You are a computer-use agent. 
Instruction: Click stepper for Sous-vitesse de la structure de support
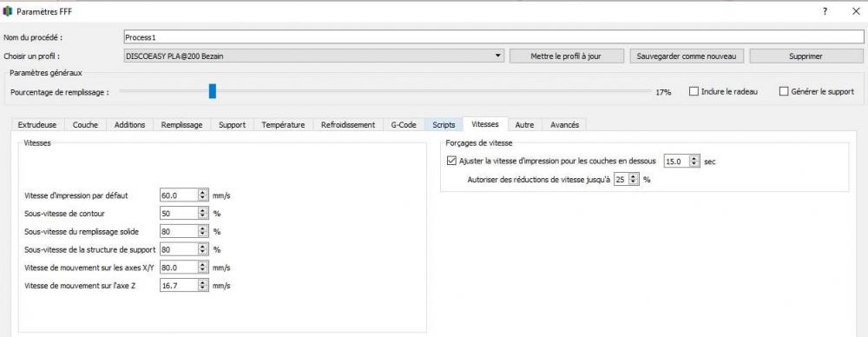(203, 249)
